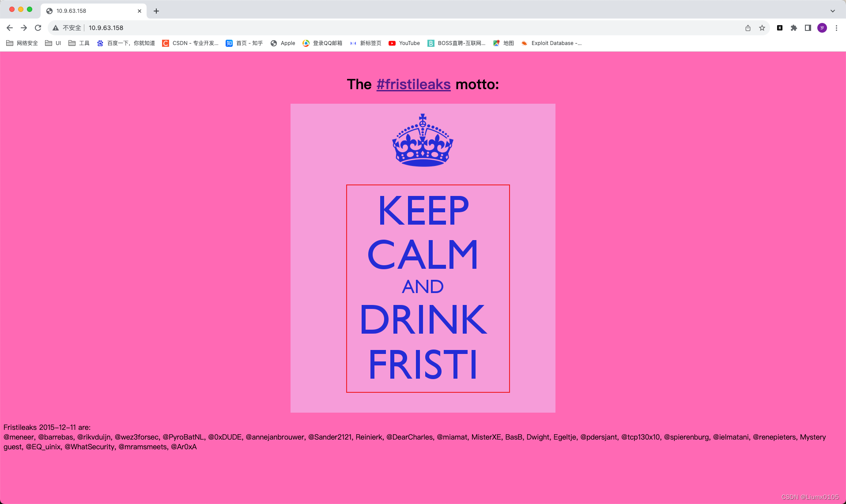This screenshot has height=504, width=846.
Task: Open the 新标签页 bookmark
Action: click(366, 43)
